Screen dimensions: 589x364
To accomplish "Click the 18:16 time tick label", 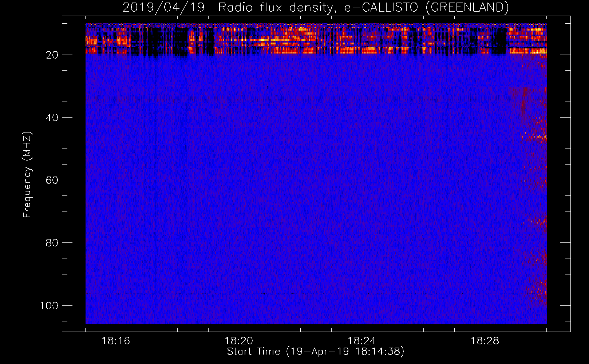I will [x=116, y=341].
